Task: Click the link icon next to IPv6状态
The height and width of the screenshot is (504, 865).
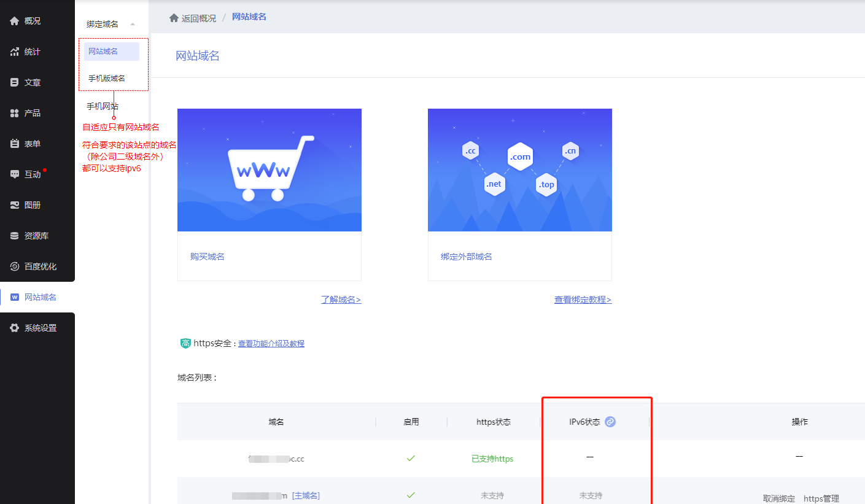Action: pyautogui.click(x=610, y=422)
